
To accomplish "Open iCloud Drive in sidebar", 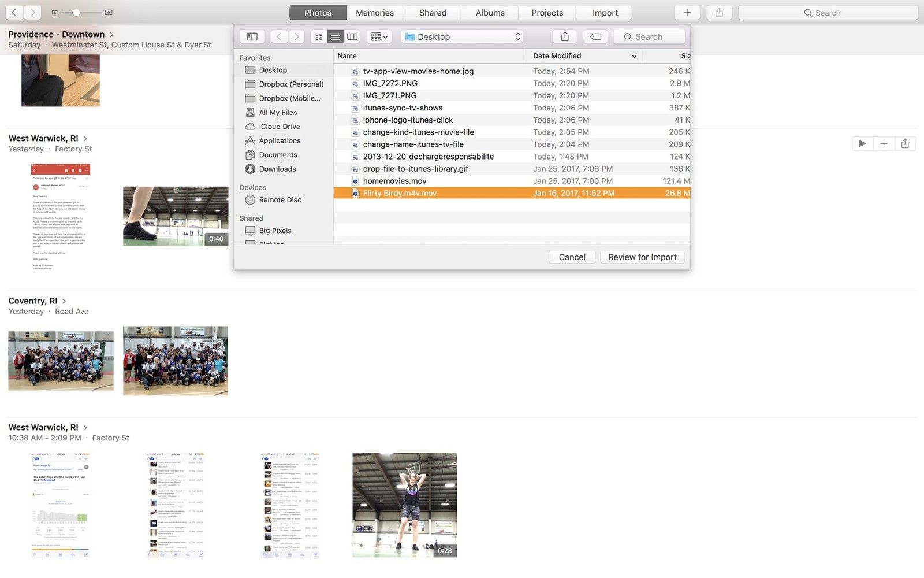I will (279, 127).
